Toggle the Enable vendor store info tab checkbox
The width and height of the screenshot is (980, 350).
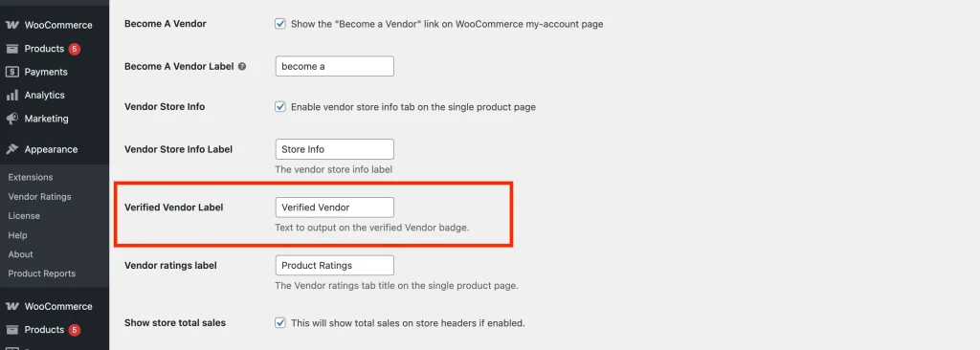pos(280,106)
